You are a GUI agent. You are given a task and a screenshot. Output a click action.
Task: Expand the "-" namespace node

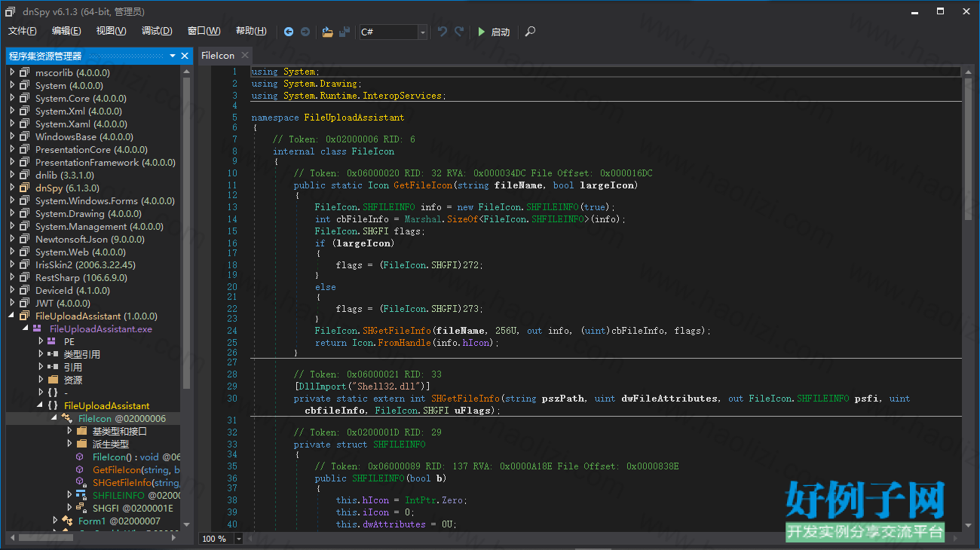click(41, 393)
